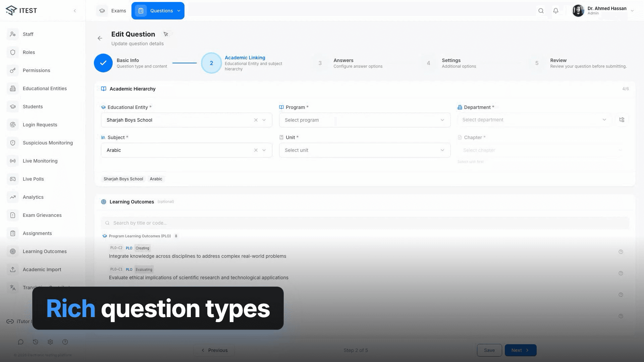Open Assignments clipboard icon
The height and width of the screenshot is (362, 644).
click(x=13, y=233)
